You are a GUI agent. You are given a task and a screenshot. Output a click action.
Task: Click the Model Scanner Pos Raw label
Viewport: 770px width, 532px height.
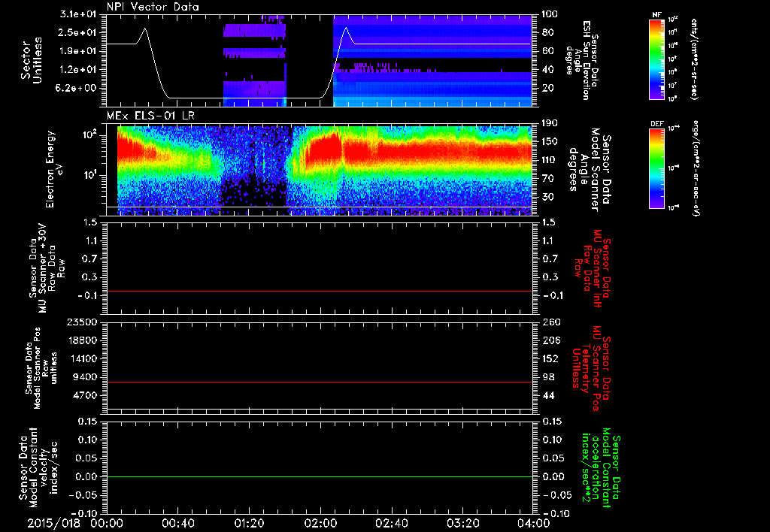point(41,368)
